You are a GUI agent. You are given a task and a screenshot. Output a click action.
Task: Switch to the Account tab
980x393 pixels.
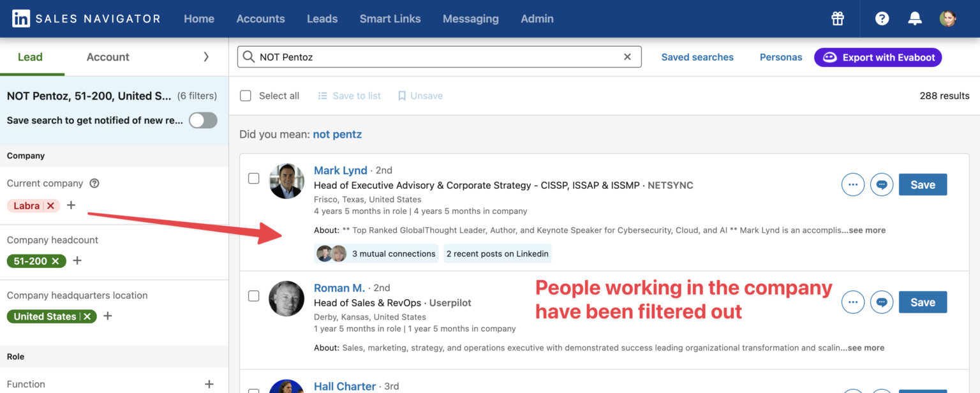coord(108,57)
